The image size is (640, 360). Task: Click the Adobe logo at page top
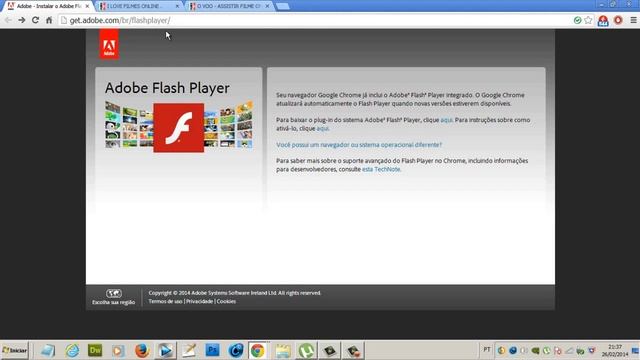[x=109, y=44]
